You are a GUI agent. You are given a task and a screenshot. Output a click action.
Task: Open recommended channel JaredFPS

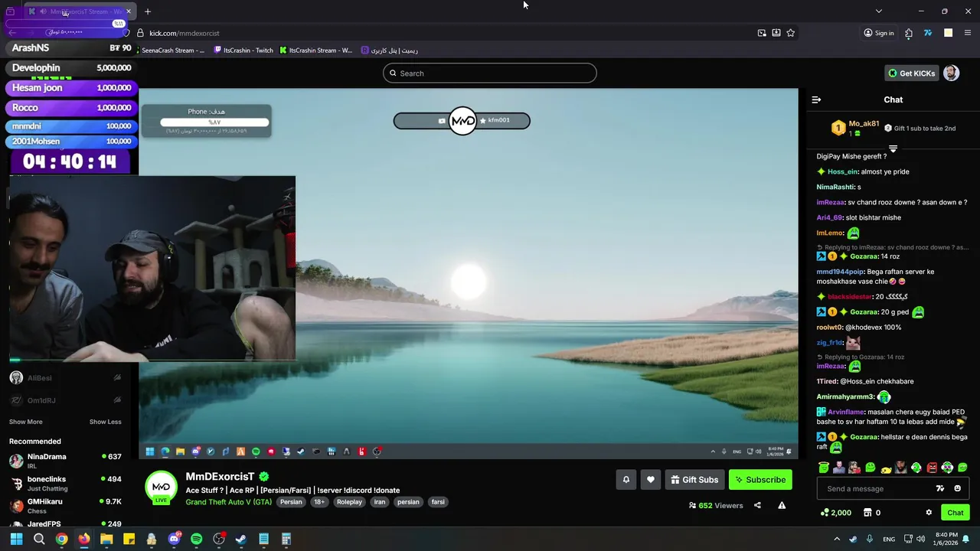tap(66, 523)
